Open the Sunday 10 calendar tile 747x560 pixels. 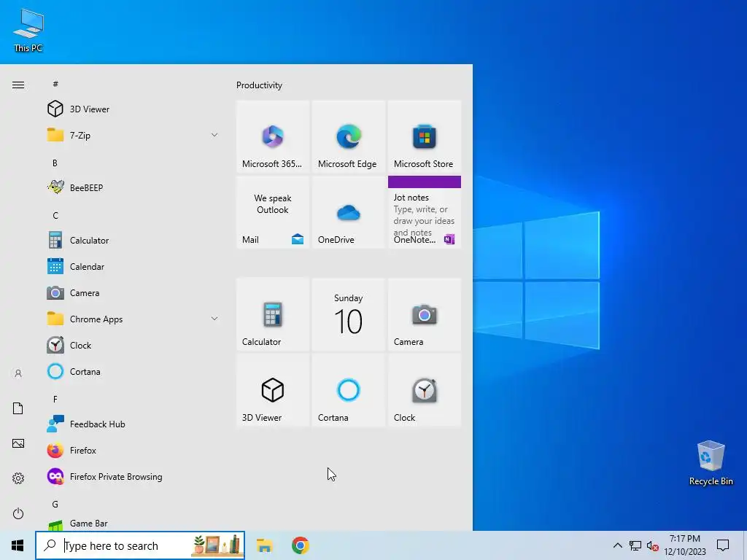[x=349, y=315]
